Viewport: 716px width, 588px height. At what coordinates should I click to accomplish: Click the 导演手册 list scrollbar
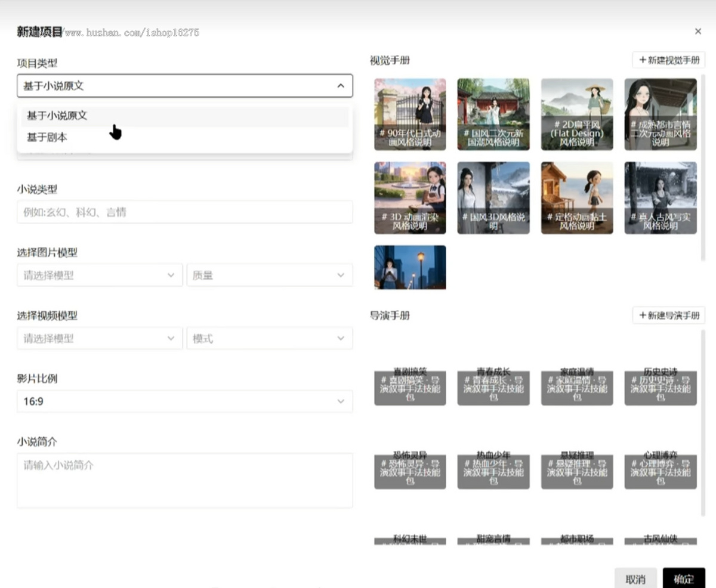[703, 423]
